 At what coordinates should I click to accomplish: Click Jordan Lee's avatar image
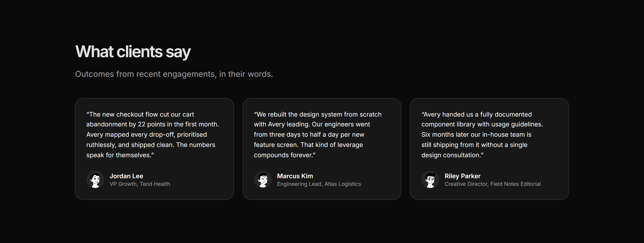pos(95,179)
